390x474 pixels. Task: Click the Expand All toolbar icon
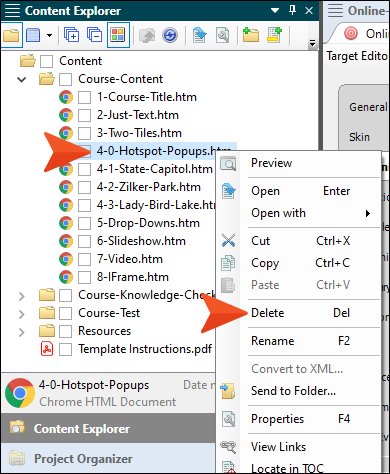coord(72,35)
